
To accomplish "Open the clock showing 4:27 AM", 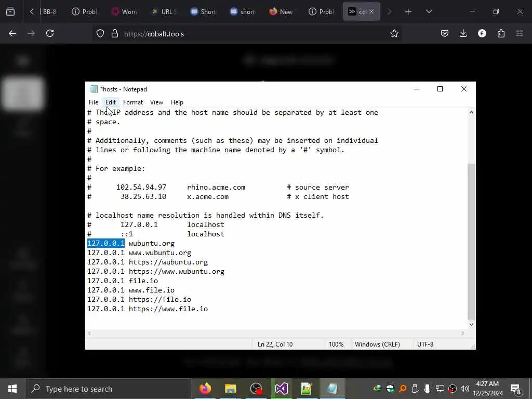I will click(488, 389).
